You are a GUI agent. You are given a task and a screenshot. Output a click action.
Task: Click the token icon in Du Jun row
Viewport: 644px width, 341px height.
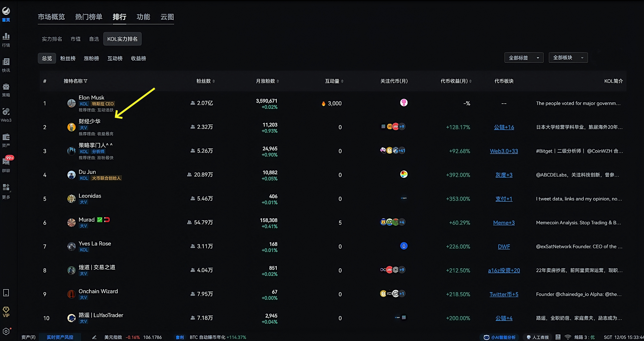tap(404, 174)
